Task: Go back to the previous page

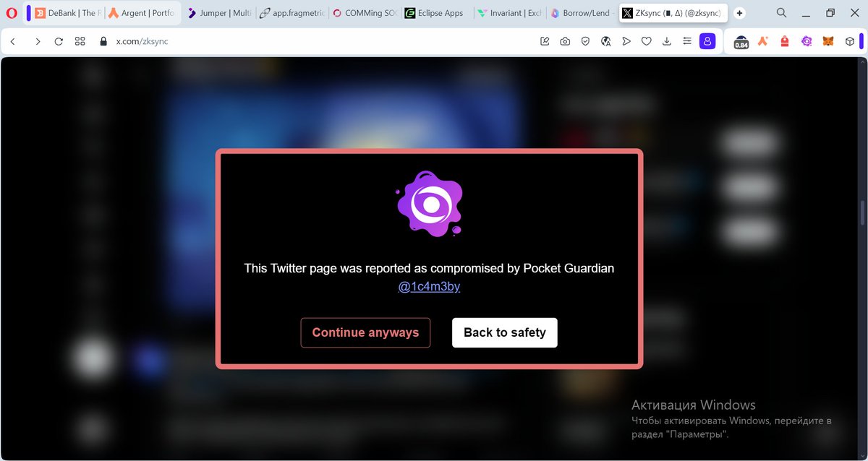Action: 13,42
